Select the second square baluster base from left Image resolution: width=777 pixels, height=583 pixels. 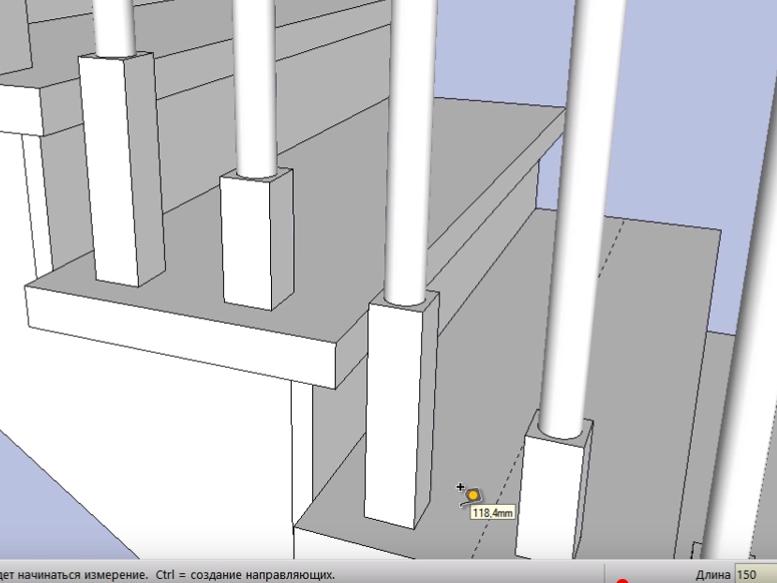pyautogui.click(x=256, y=238)
